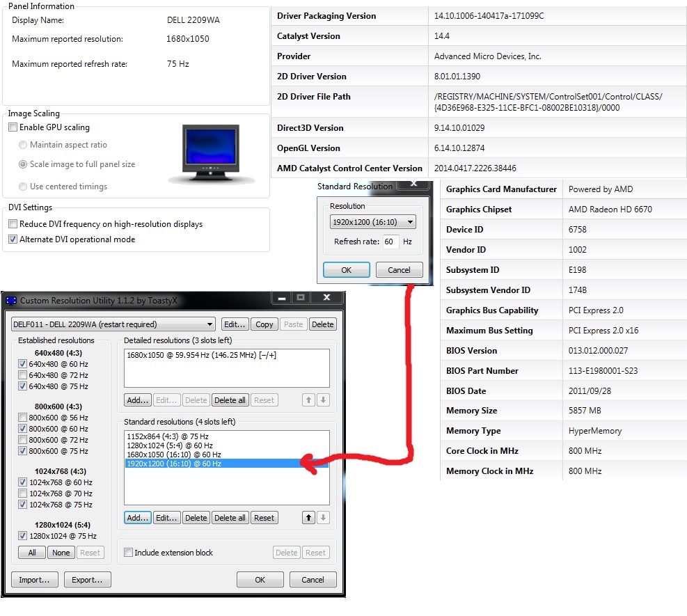Image resolution: width=687 pixels, height=616 pixels.
Task: Click the Export button
Action: point(87,580)
